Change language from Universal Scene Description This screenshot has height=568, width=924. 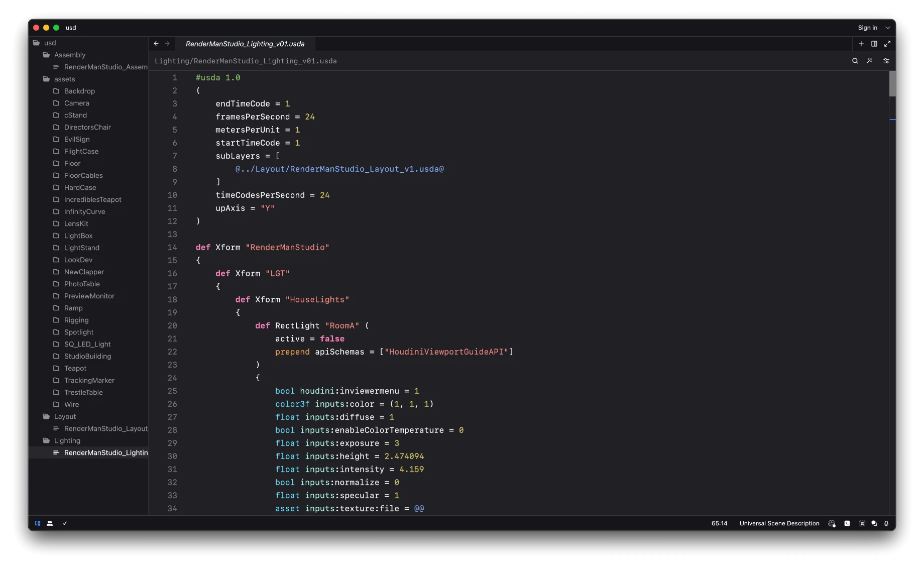coord(779,523)
